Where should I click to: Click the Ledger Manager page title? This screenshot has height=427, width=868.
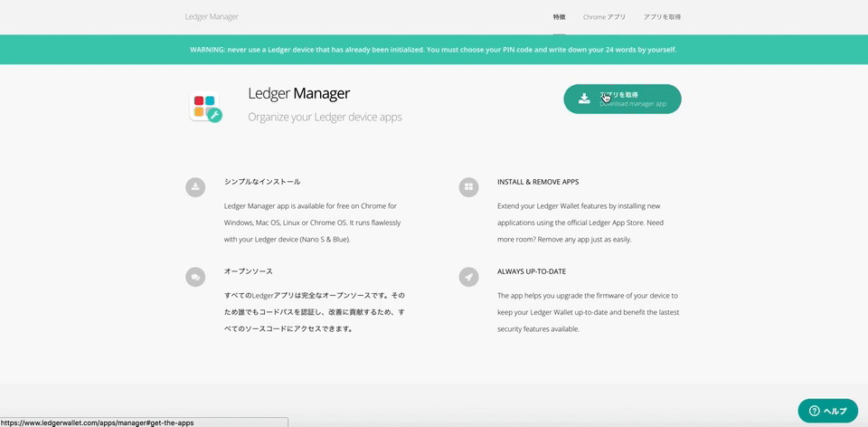point(299,93)
